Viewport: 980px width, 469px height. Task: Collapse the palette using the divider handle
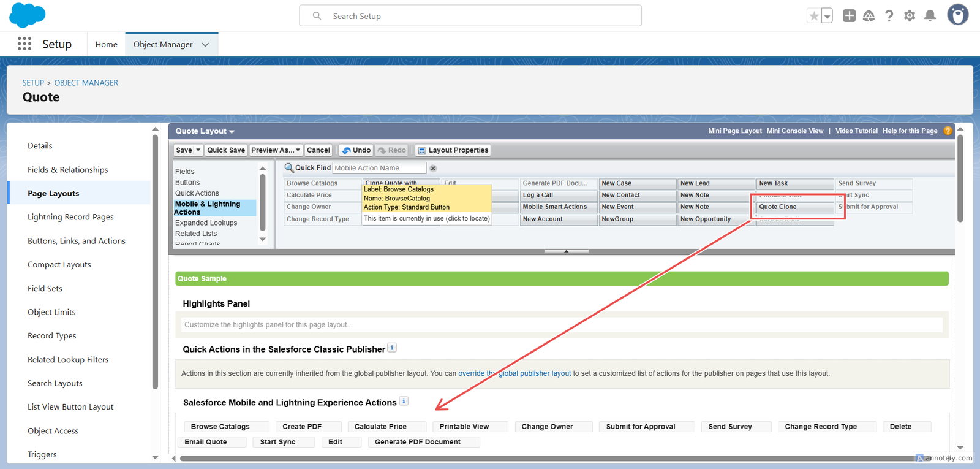(x=567, y=251)
